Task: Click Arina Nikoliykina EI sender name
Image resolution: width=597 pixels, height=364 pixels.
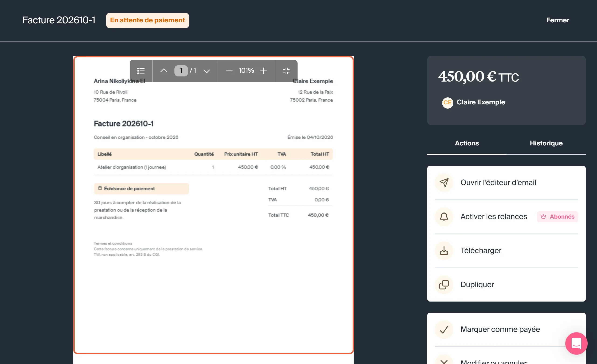Action: (119, 81)
